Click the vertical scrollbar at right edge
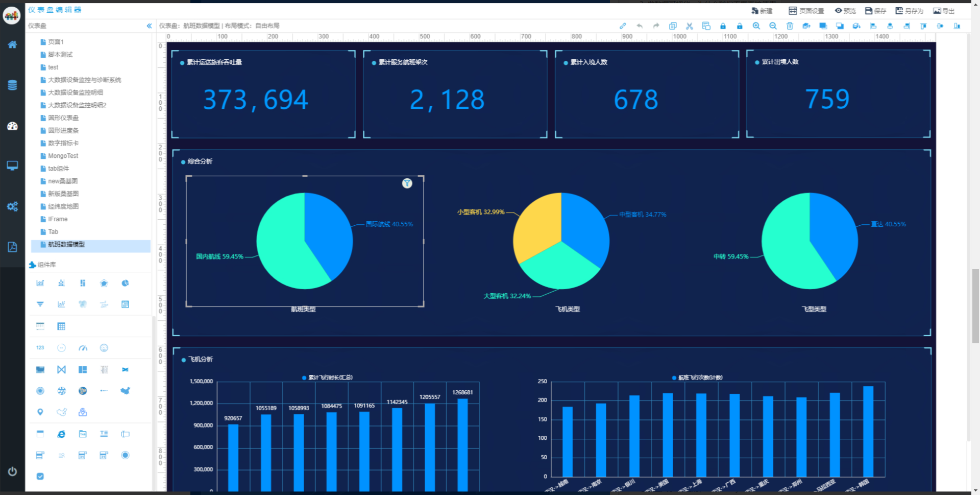The width and height of the screenshot is (980, 495). [975, 307]
